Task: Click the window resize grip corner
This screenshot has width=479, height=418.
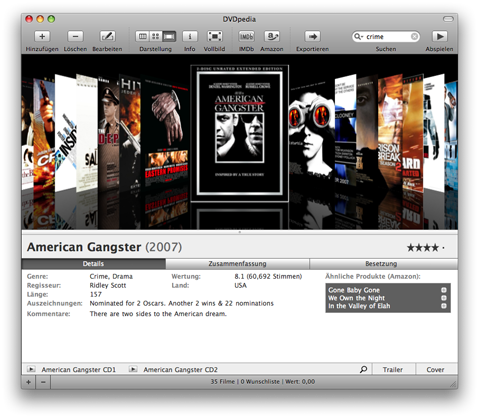Action: [453, 385]
